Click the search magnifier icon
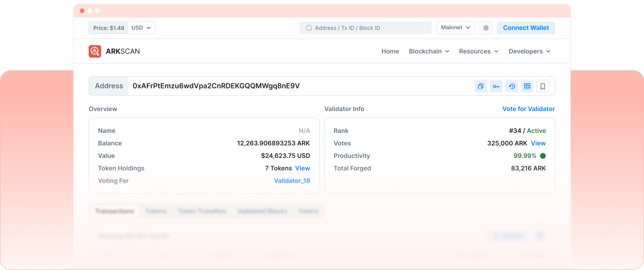The image size is (644, 270). (309, 28)
